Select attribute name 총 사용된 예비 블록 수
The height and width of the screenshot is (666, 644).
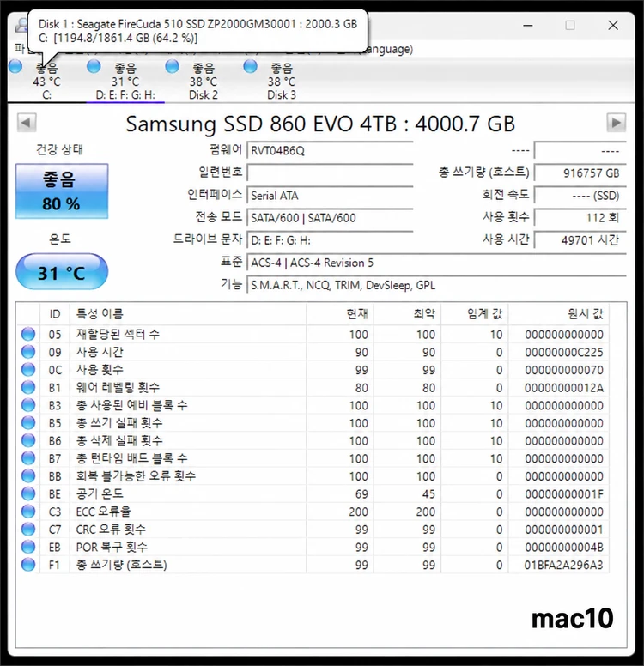click(131, 405)
